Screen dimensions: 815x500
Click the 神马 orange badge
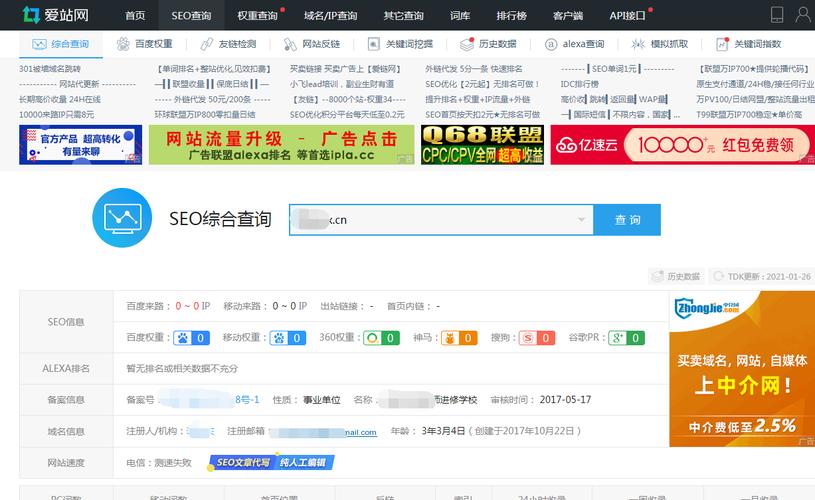click(x=459, y=338)
